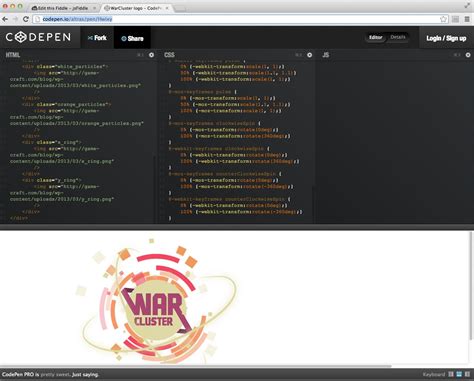Viewport: 474px width, 381px height.
Task: Switch to Editor view
Action: coord(375,37)
